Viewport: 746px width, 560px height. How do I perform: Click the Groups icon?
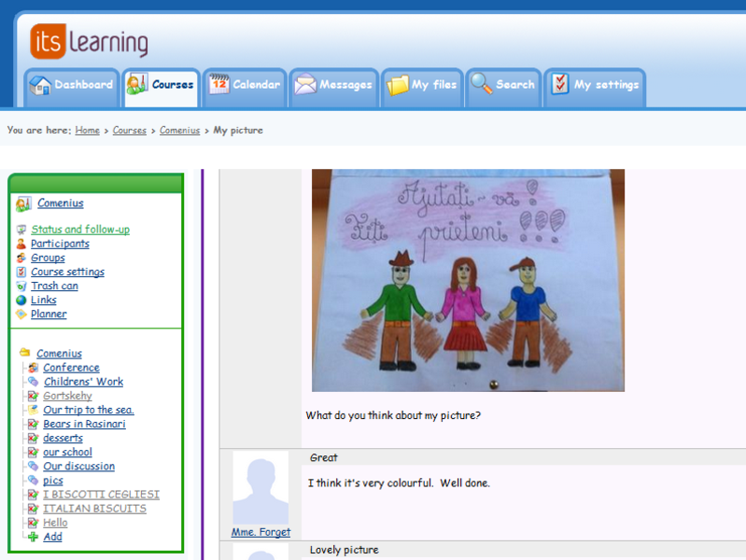tap(21, 258)
